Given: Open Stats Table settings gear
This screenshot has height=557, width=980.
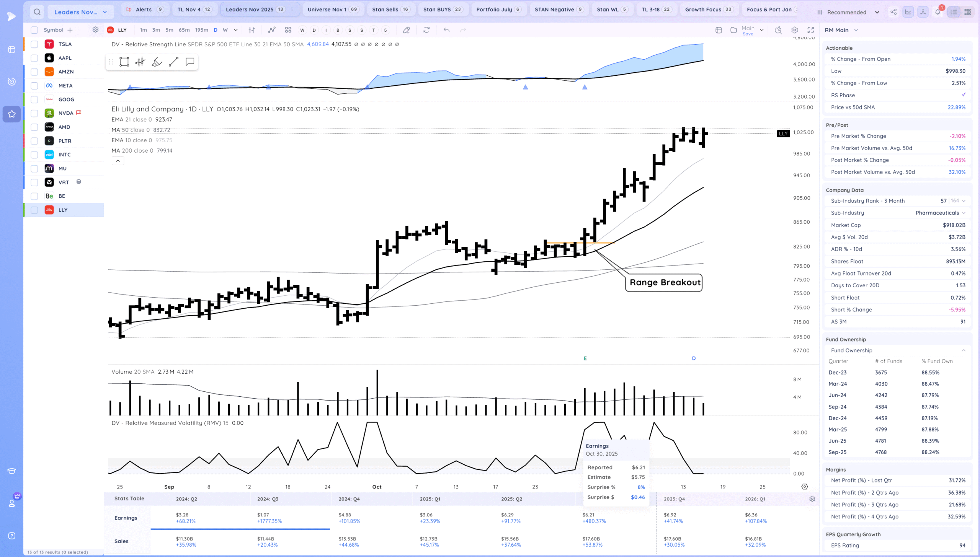Looking at the screenshot, I should 812,499.
